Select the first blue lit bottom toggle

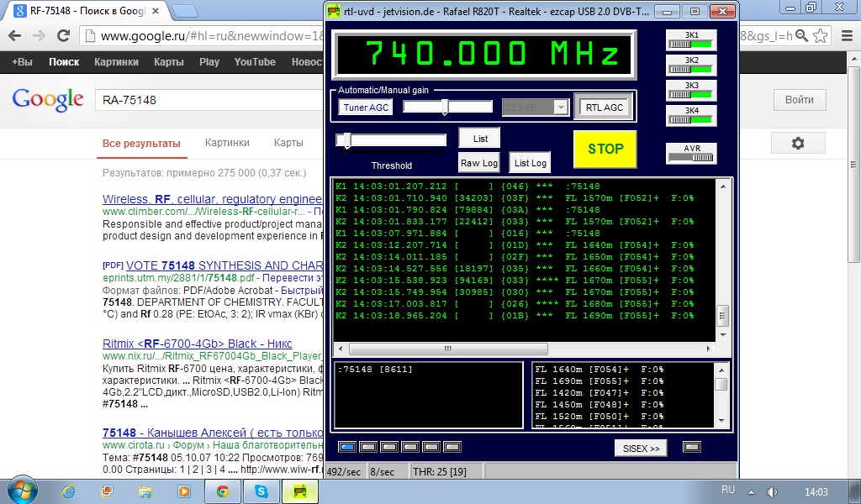coord(346,447)
